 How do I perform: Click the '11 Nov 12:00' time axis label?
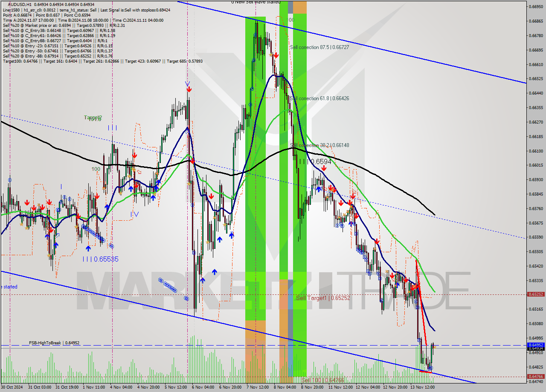340,387
